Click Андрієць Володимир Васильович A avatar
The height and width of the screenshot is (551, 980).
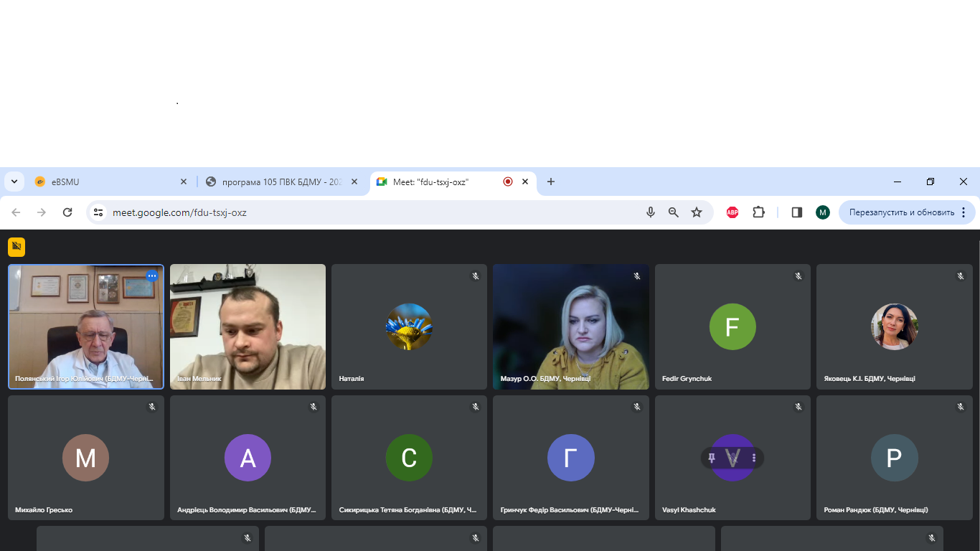click(248, 458)
